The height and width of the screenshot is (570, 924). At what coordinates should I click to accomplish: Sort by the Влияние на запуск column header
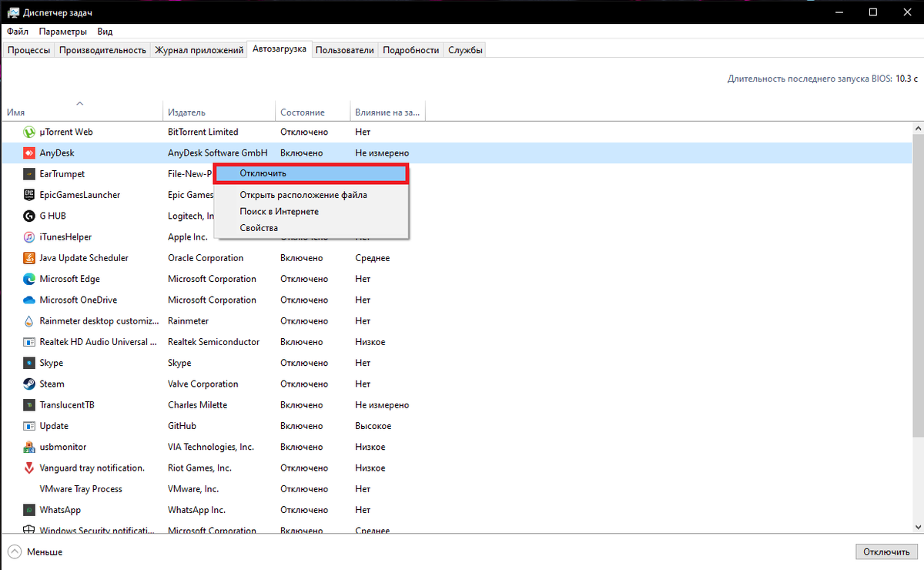click(387, 112)
